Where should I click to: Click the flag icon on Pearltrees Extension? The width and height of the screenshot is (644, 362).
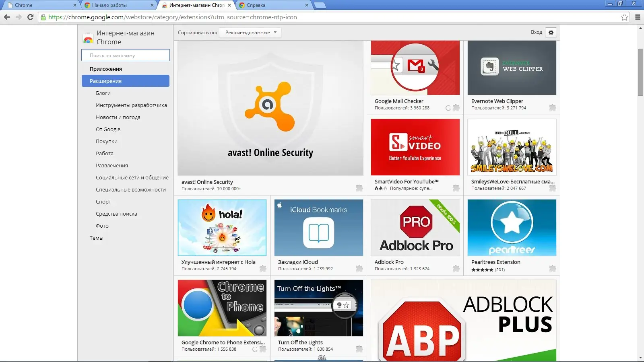pos(553,269)
